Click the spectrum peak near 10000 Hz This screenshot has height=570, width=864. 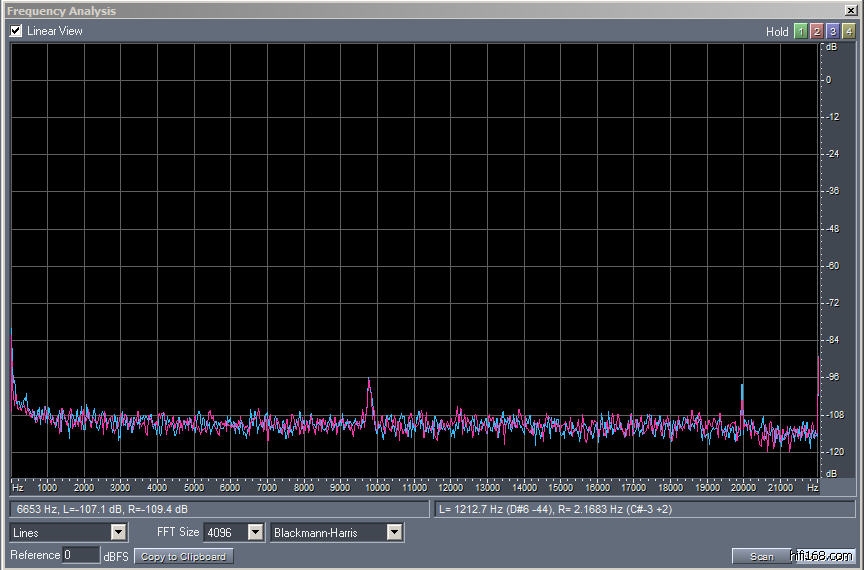coord(369,384)
